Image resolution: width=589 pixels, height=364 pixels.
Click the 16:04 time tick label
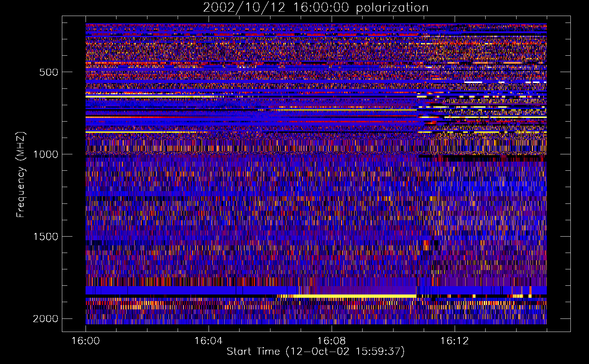pos(209,341)
